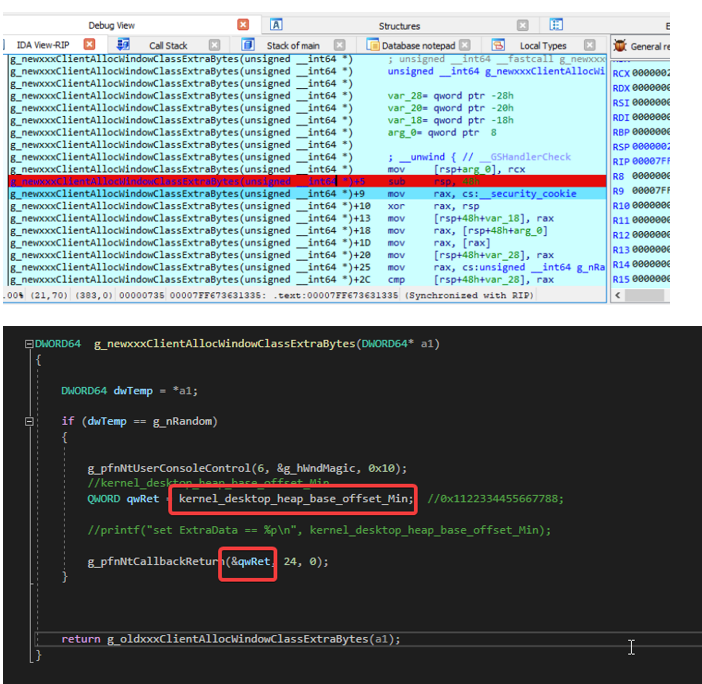Open the Local Types tab
The width and height of the screenshot is (702, 684).
pos(543,46)
